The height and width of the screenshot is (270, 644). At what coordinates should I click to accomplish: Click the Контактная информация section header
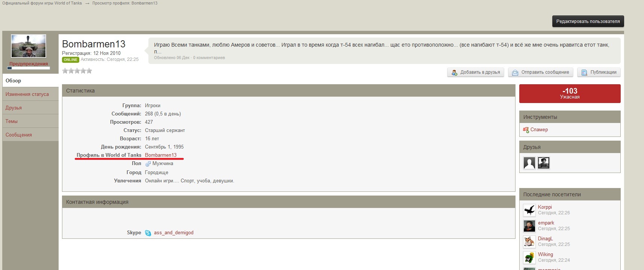289,202
